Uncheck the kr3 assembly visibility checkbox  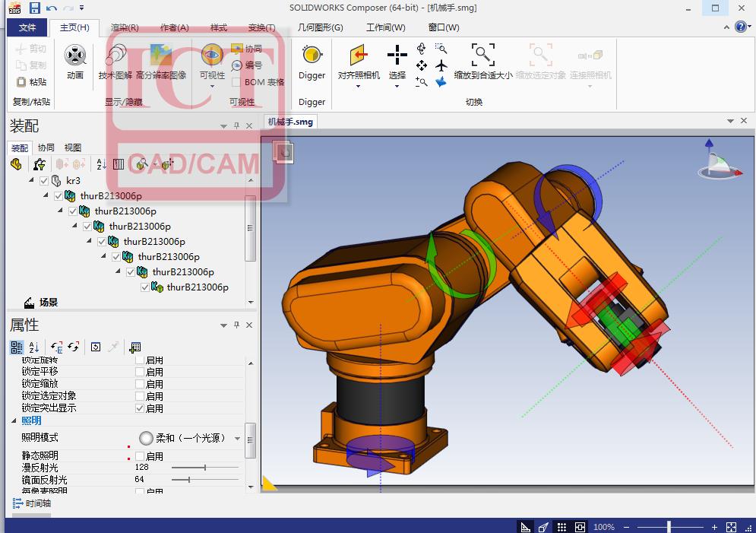(44, 181)
